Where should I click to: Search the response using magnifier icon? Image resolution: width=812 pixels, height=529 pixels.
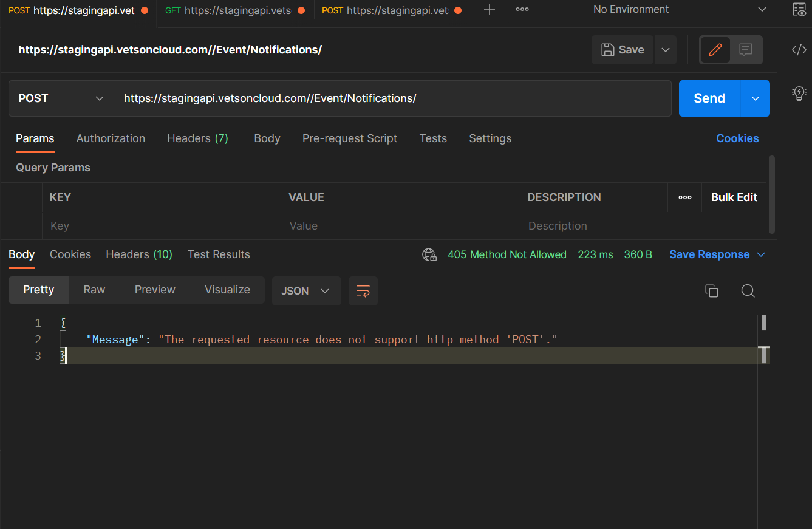pyautogui.click(x=748, y=291)
